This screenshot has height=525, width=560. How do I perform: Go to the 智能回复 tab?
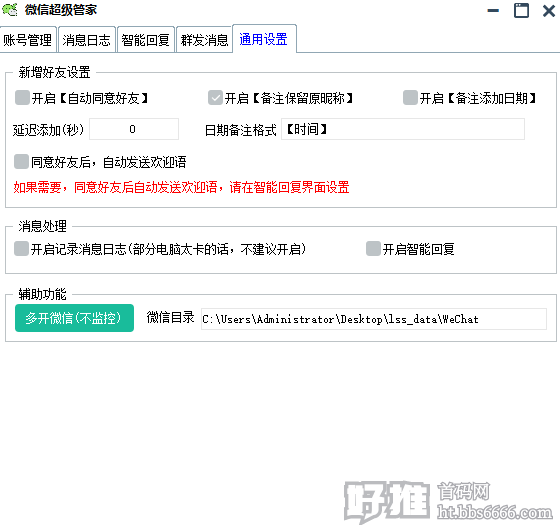click(x=146, y=40)
